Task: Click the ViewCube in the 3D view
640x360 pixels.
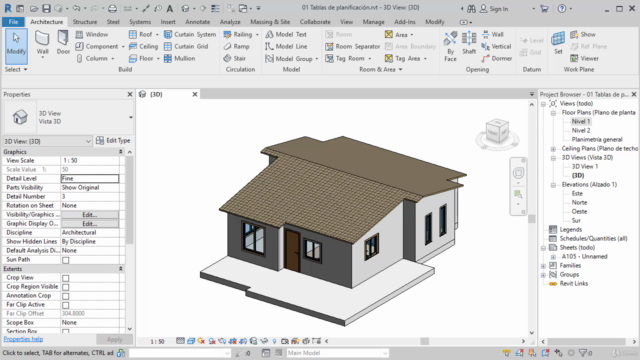Action: pos(498,131)
